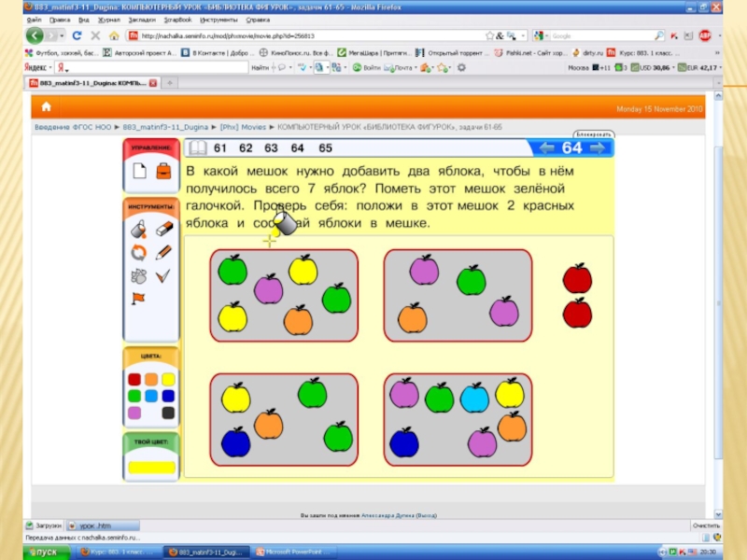Open the Файл menu

click(x=34, y=20)
